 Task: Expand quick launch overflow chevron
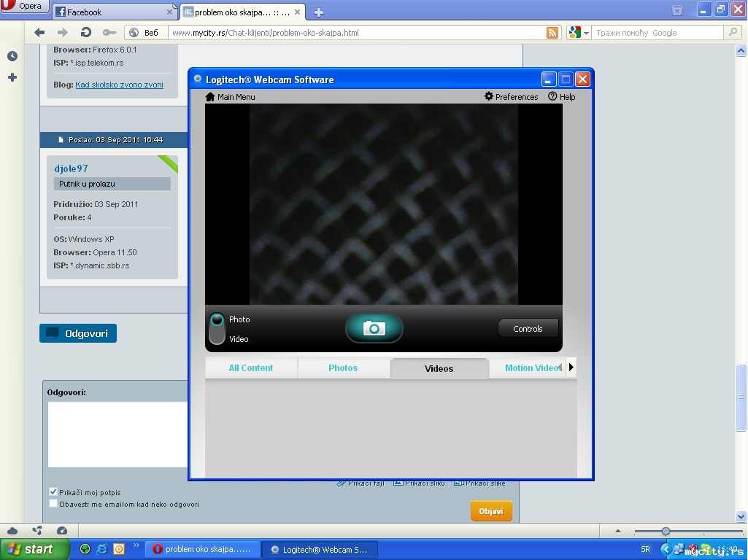click(136, 545)
